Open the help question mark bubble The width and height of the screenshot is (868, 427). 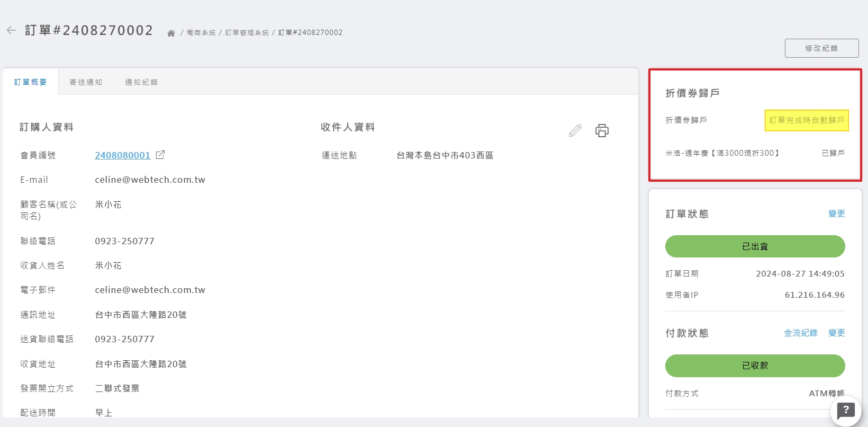click(845, 410)
